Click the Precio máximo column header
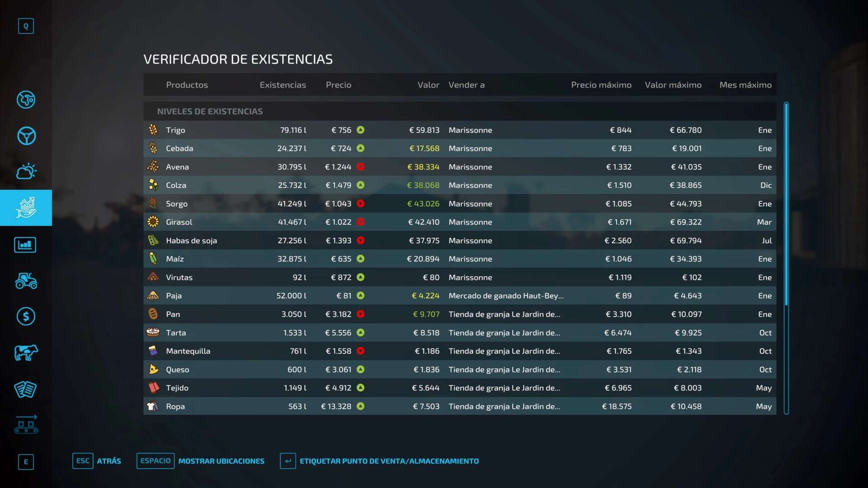Screen dimensions: 868x488 [601, 85]
